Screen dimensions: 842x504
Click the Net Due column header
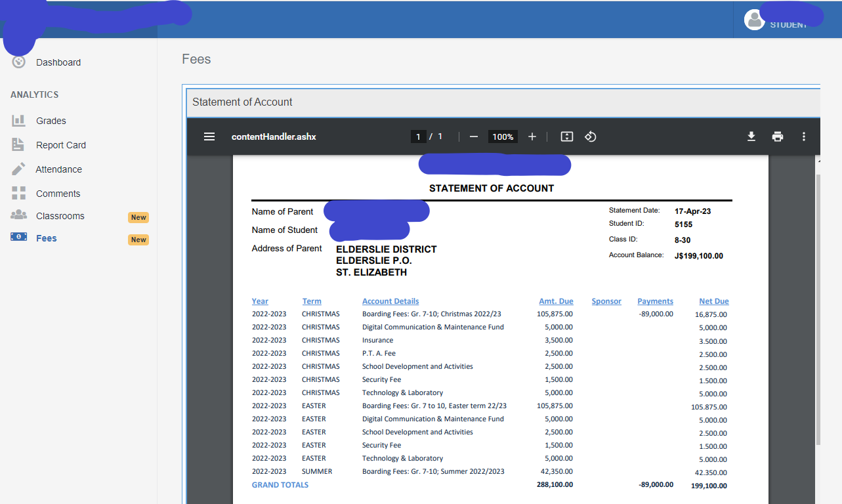point(714,301)
